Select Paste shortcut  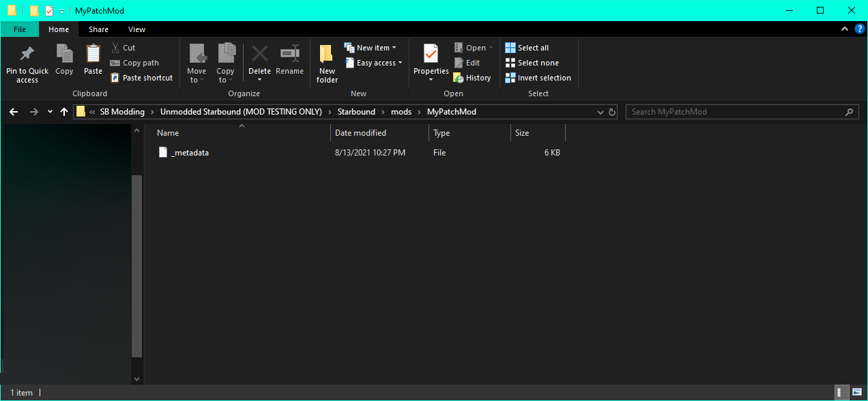click(x=141, y=78)
